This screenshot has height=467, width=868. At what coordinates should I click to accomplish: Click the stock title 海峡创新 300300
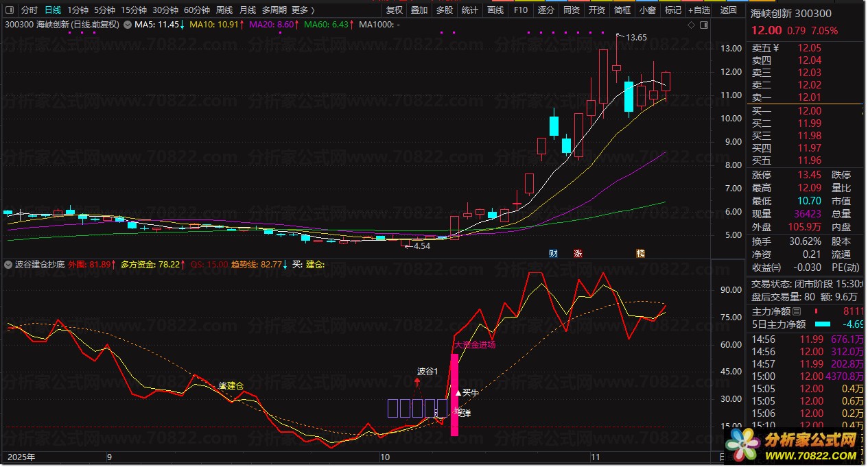[x=791, y=13]
